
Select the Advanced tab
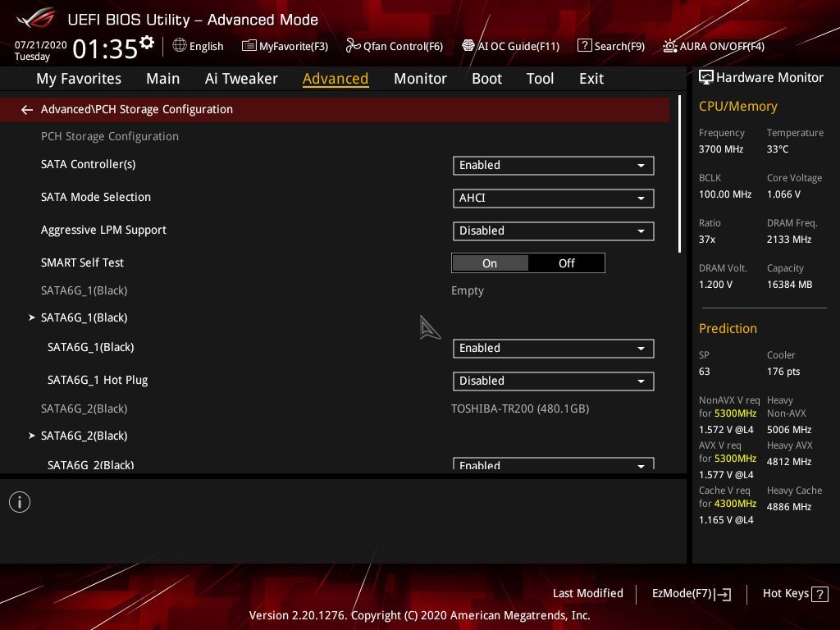[x=336, y=79]
